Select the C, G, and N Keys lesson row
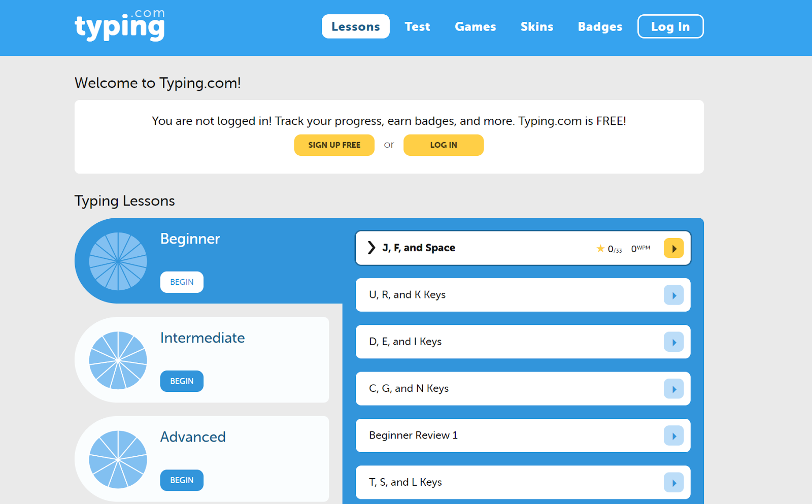Screen dimensions: 812x504 pyautogui.click(x=523, y=389)
